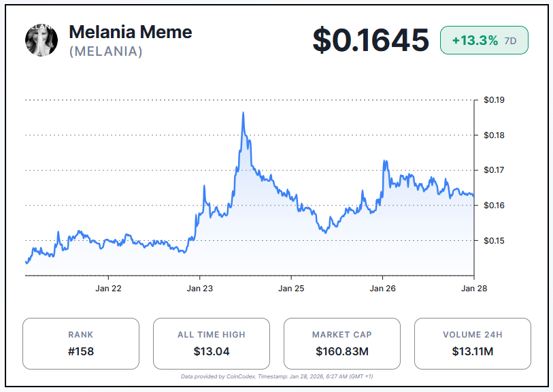Click the $0.18 price axis label
The height and width of the screenshot is (392, 553).
click(x=494, y=135)
